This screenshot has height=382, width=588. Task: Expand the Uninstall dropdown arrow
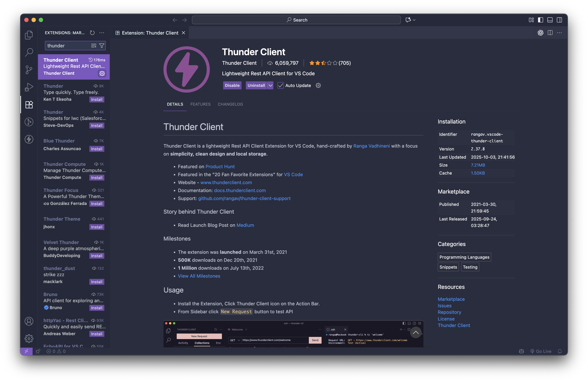click(270, 85)
